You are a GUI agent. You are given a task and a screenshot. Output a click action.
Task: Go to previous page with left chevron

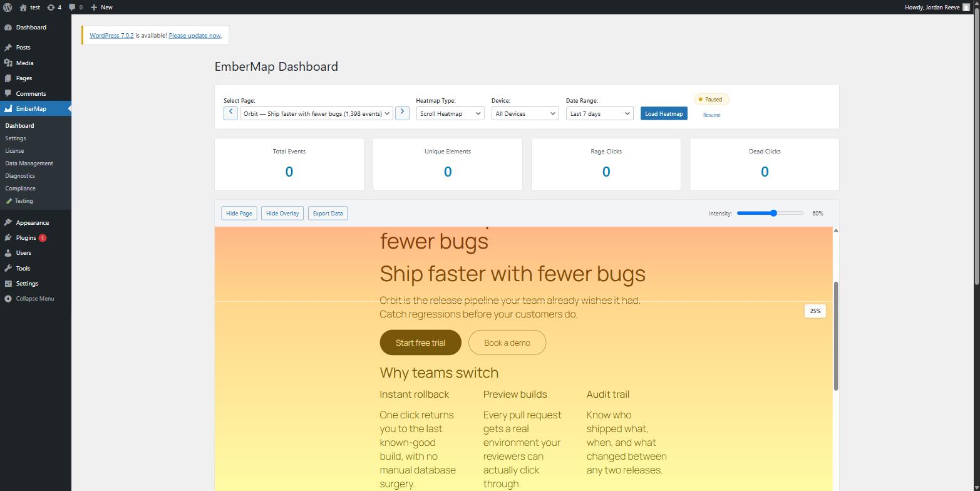tap(230, 113)
